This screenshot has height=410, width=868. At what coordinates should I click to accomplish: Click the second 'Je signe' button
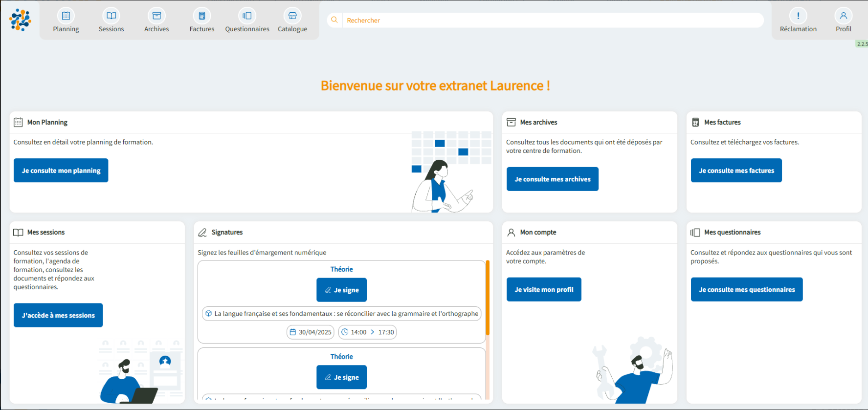point(341,377)
